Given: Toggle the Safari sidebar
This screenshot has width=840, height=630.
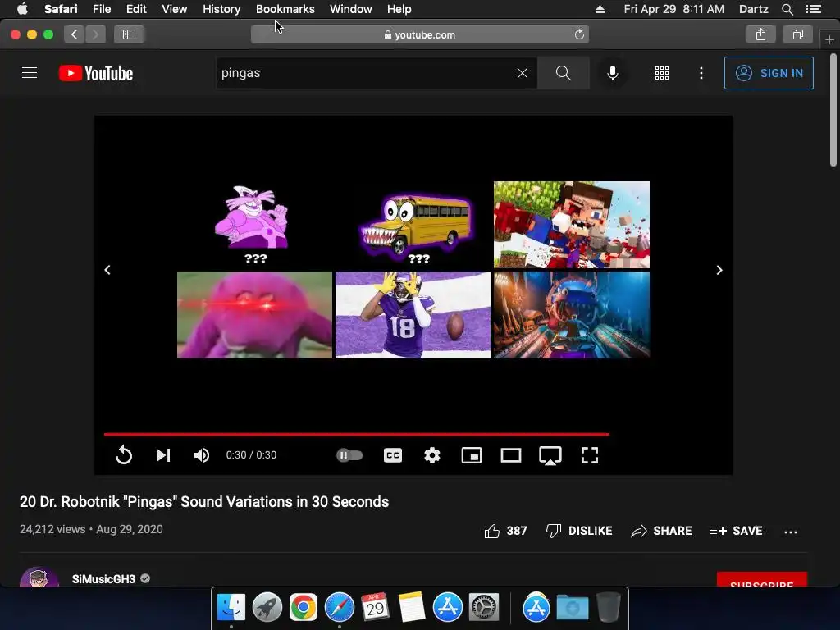Looking at the screenshot, I should (129, 34).
